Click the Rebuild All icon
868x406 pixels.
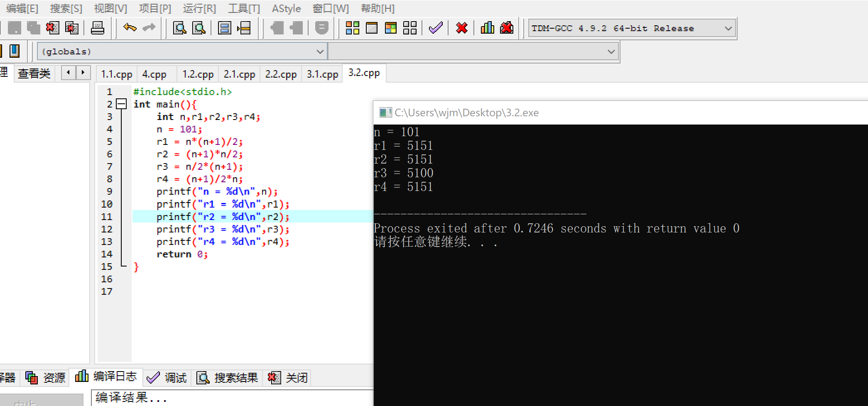coord(410,28)
